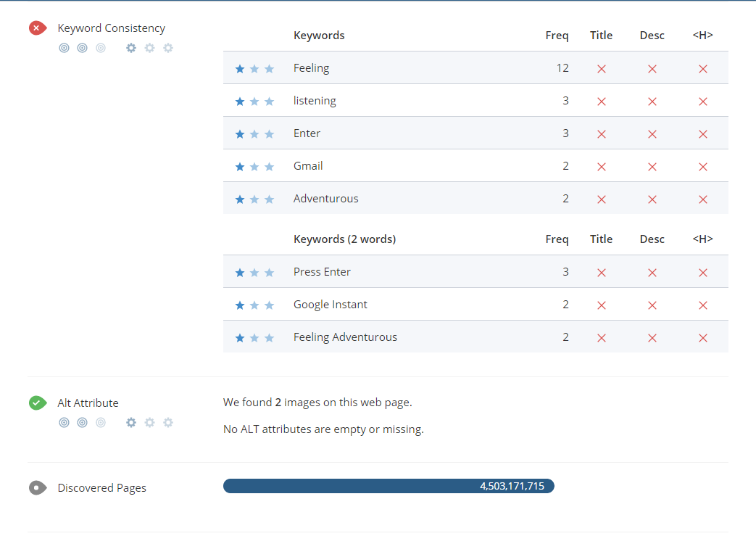The image size is (756, 536).
Task: Click the first gear icon under Alt Attribute
Action: pyautogui.click(x=131, y=422)
